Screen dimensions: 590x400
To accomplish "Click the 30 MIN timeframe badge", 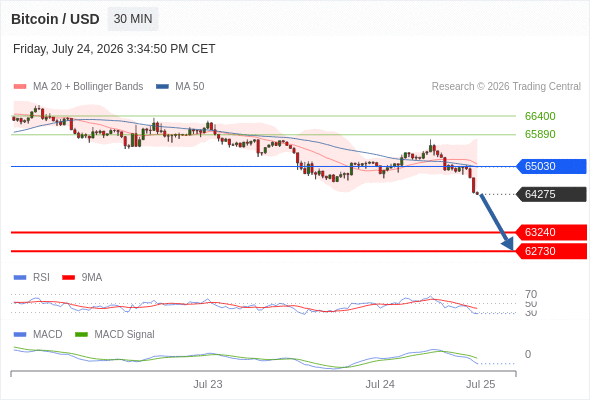I will [x=133, y=19].
